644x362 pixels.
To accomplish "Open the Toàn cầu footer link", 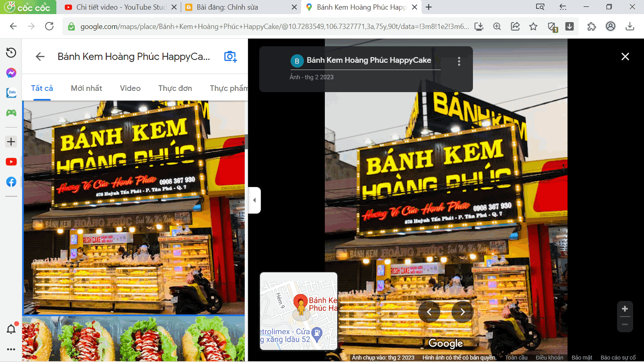I will (x=516, y=358).
